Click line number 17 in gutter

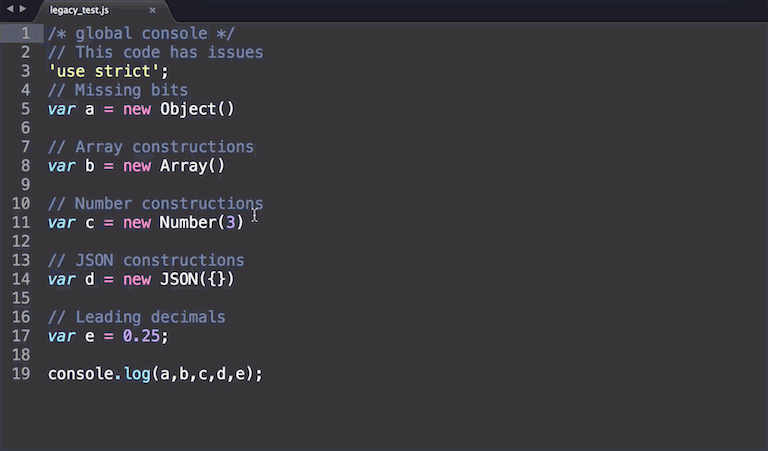(x=21, y=336)
